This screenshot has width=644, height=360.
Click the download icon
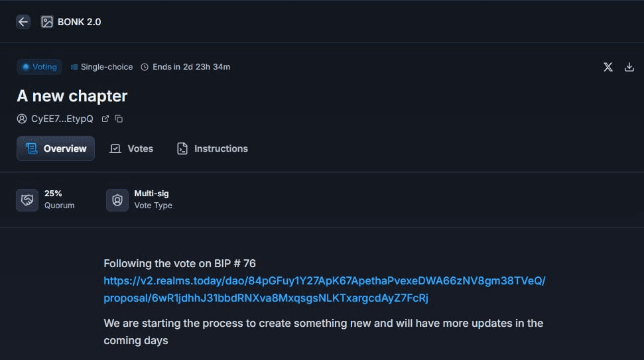(629, 67)
